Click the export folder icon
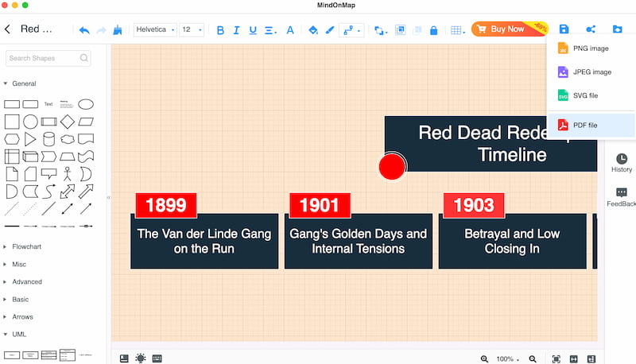636x364 pixels. (618, 29)
